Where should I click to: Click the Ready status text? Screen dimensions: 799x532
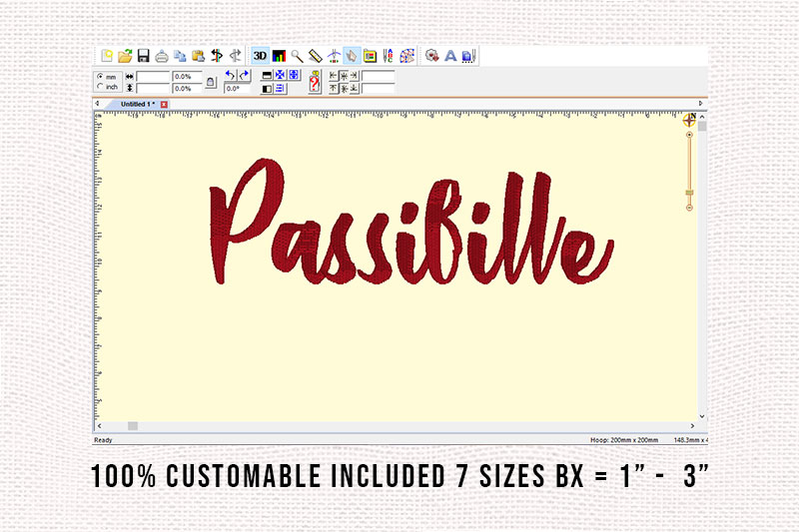[x=103, y=440]
